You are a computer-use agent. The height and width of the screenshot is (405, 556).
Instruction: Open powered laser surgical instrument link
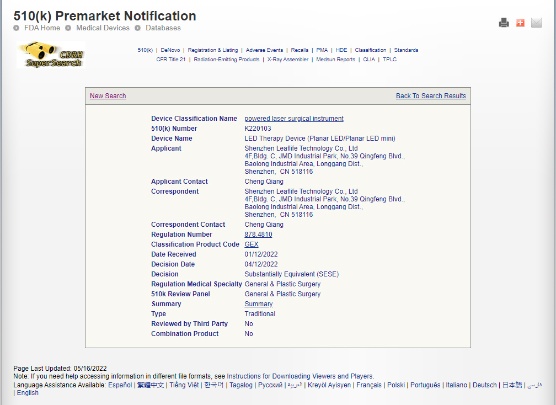[x=294, y=118]
